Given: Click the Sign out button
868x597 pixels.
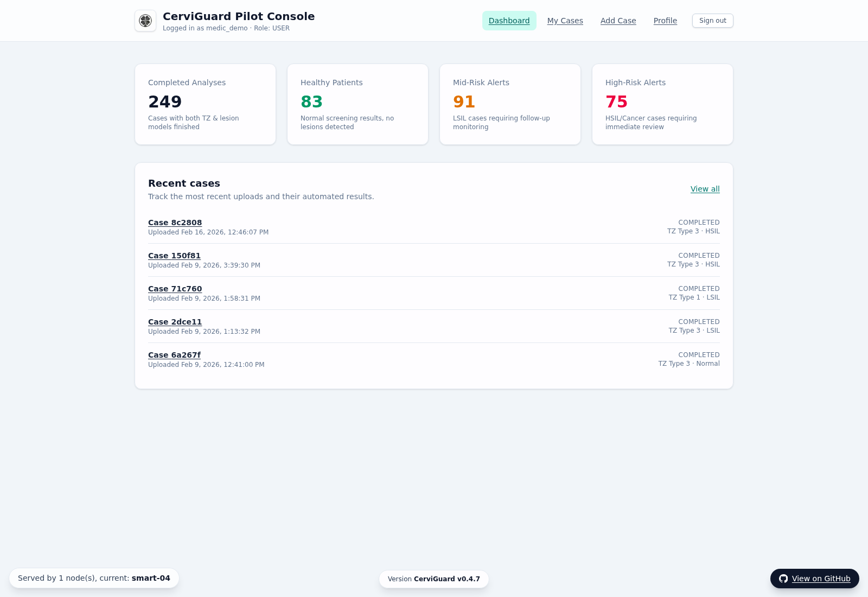Looking at the screenshot, I should [x=712, y=20].
